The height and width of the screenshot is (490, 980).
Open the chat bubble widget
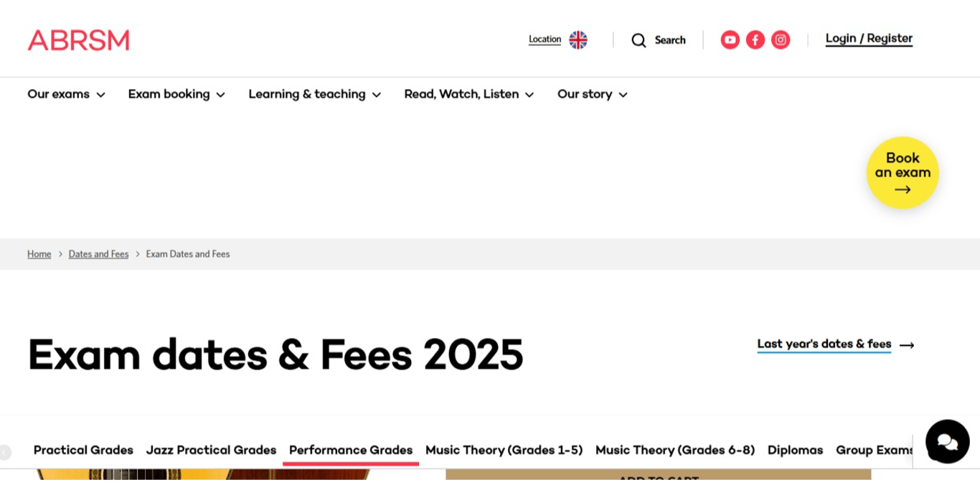coord(947,441)
